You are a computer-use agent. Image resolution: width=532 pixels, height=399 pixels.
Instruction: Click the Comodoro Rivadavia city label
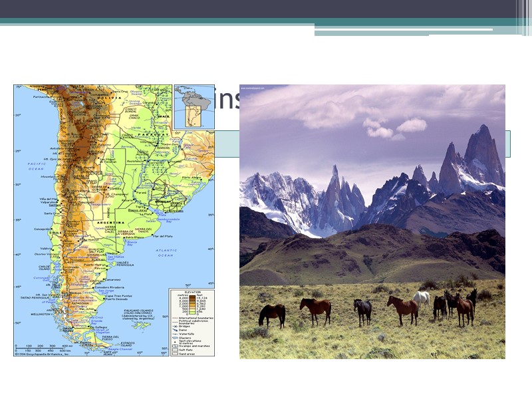109,287
